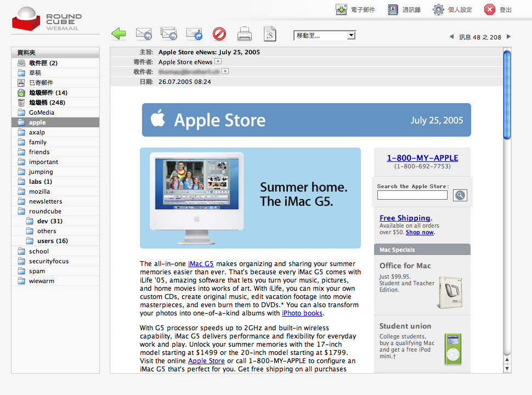Select the users (16) subfolder
The image size is (532, 395).
55,241
